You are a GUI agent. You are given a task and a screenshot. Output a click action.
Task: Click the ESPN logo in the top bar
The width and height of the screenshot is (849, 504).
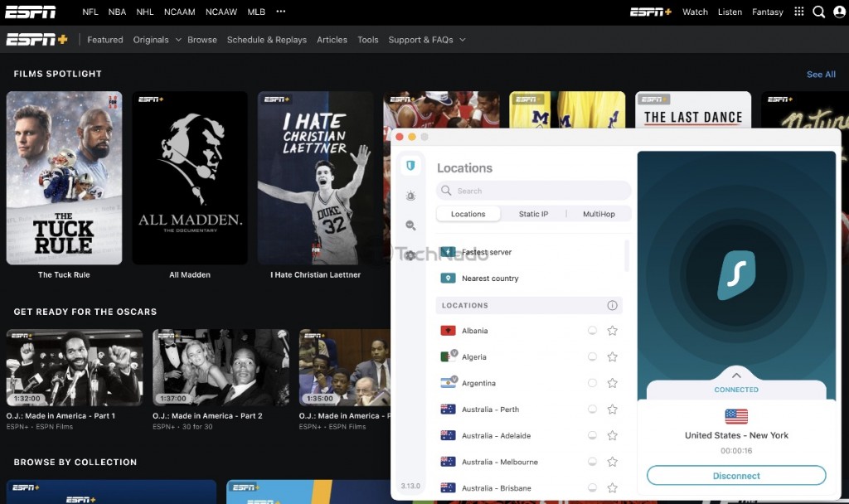click(31, 12)
